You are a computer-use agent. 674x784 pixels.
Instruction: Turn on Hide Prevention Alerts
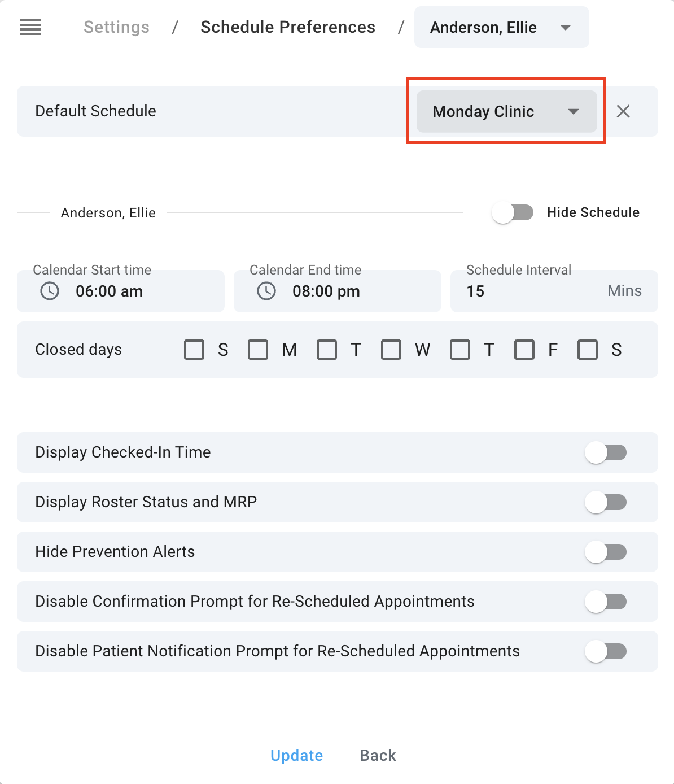tap(606, 552)
